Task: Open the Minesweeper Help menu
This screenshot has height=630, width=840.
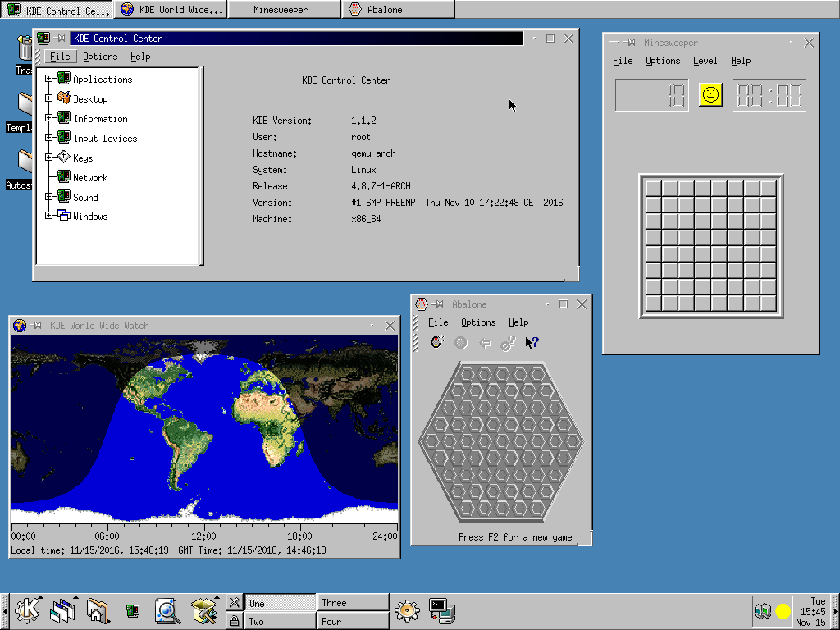Action: tap(741, 61)
